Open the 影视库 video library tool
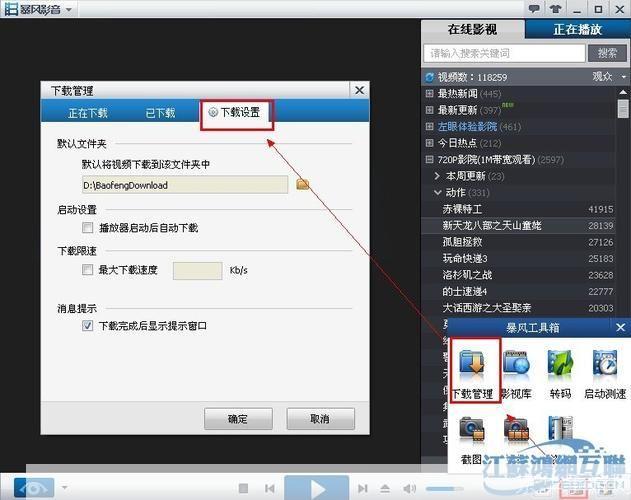The width and height of the screenshot is (631, 500). (516, 372)
